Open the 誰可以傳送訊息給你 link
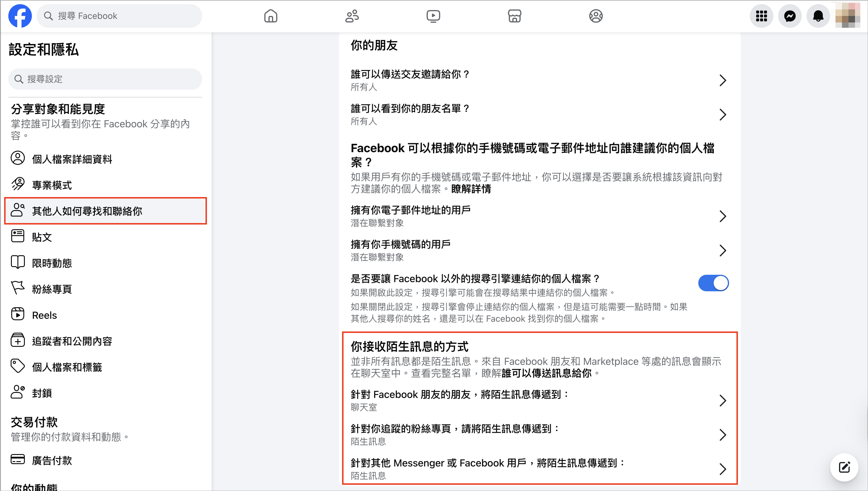868x491 pixels. [x=546, y=373]
